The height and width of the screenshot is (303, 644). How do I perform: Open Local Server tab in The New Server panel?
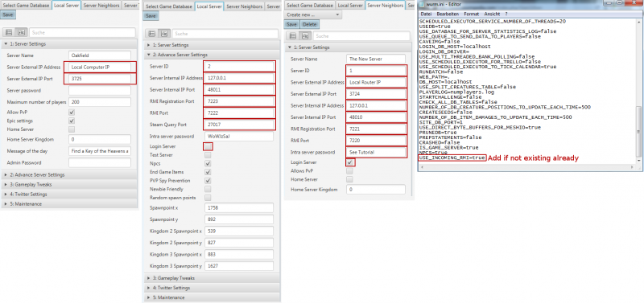[350, 6]
